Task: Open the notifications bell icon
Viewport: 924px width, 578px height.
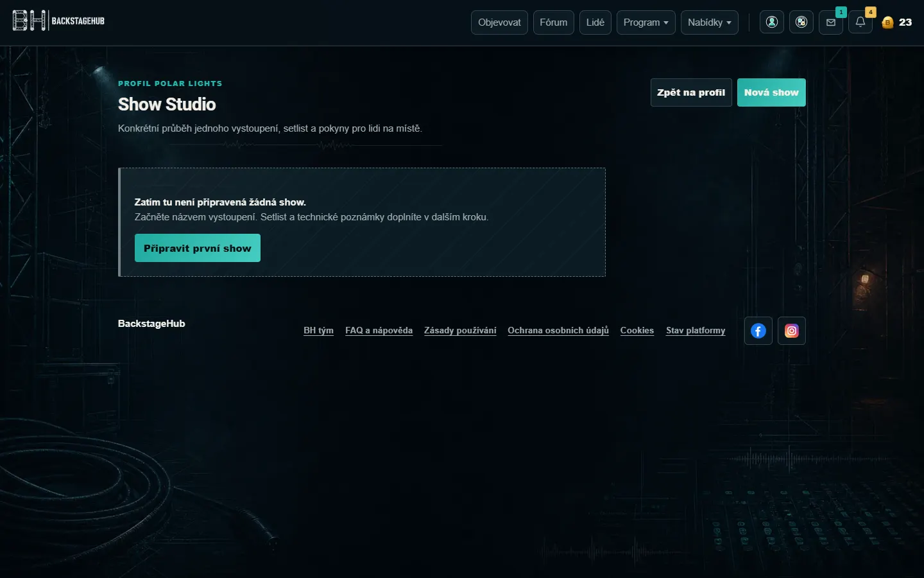Action: point(860,22)
